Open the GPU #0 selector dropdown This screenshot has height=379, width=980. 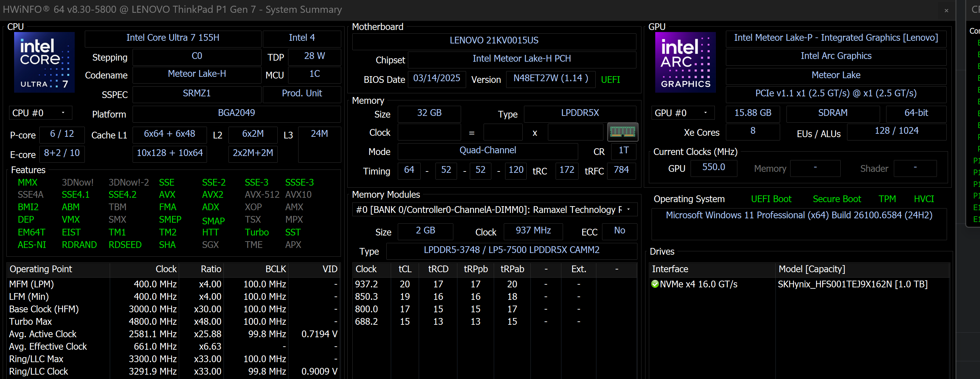pyautogui.click(x=682, y=113)
